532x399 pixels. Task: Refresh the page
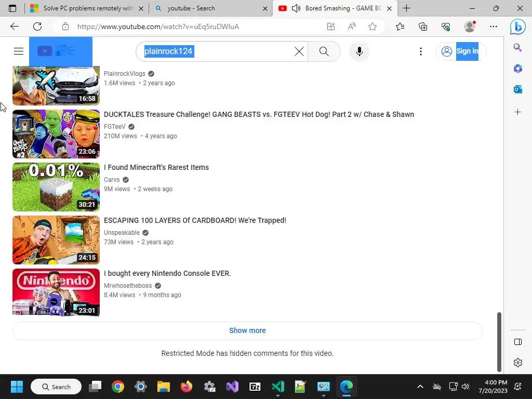pyautogui.click(x=37, y=26)
